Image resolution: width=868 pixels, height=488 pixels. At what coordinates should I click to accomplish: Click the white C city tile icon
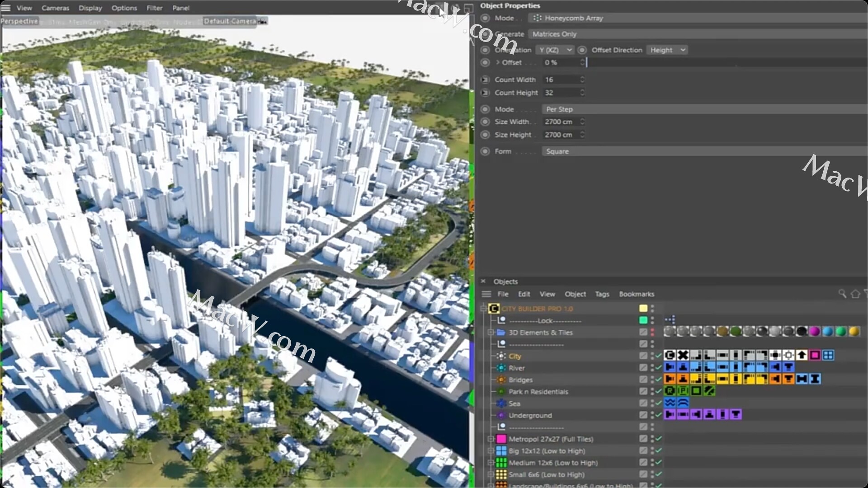670,356
